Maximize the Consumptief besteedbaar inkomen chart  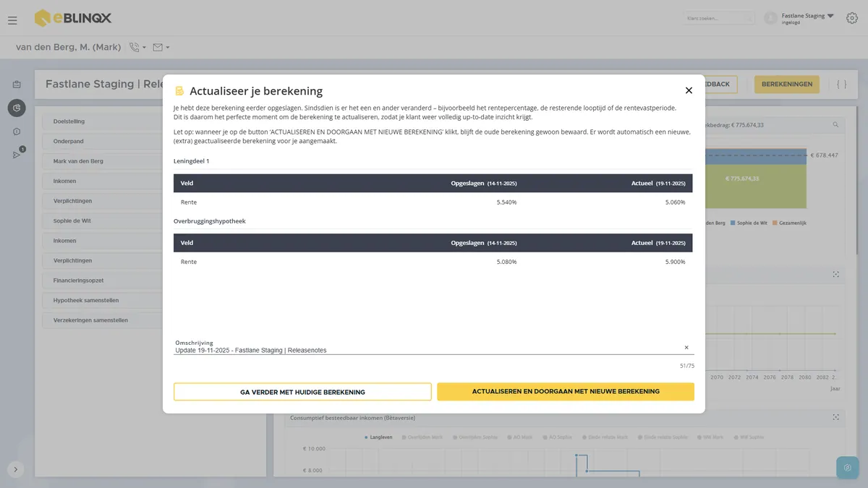pos(835,417)
